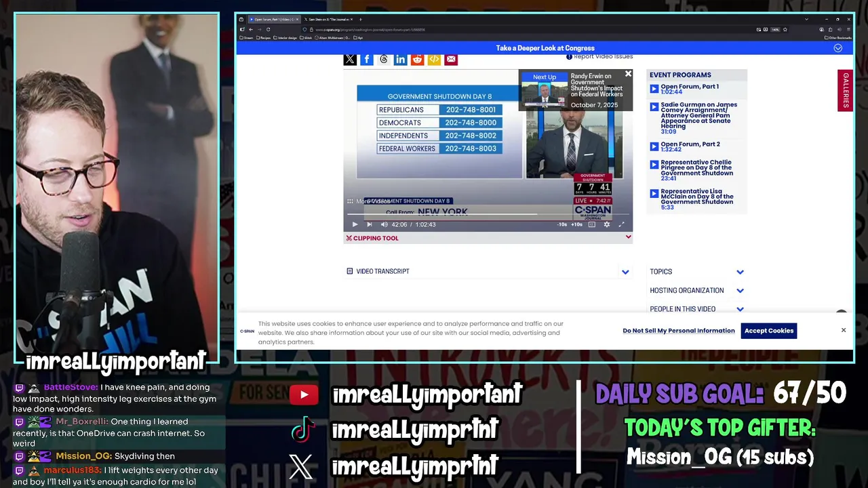868x488 pixels.
Task: Seek along the video progress bar
Action: (x=488, y=216)
